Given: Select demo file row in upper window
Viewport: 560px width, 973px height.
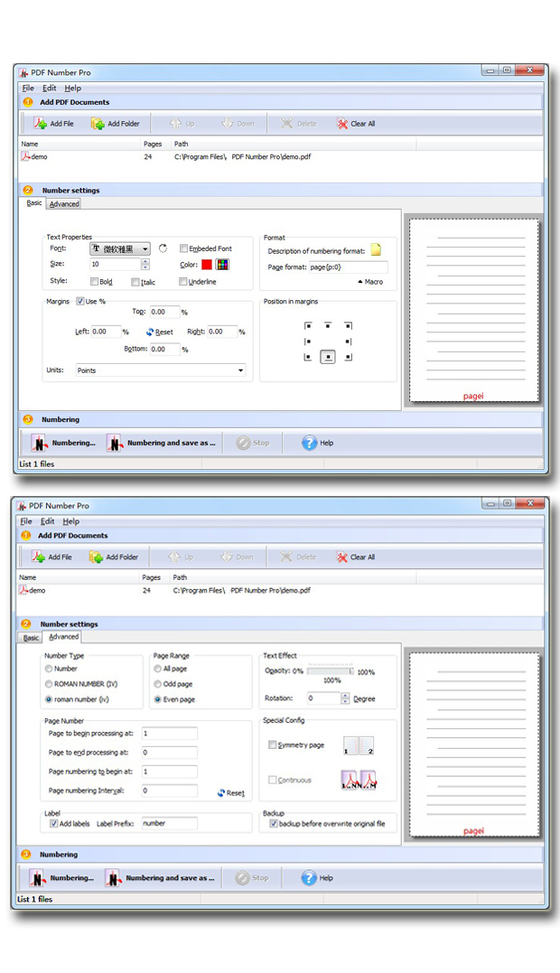Looking at the screenshot, I should pyautogui.click(x=217, y=157).
